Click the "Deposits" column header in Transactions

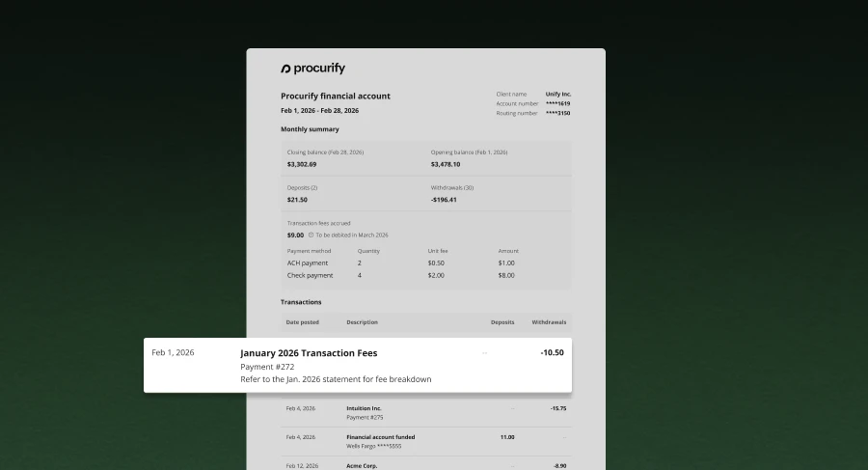502,322
